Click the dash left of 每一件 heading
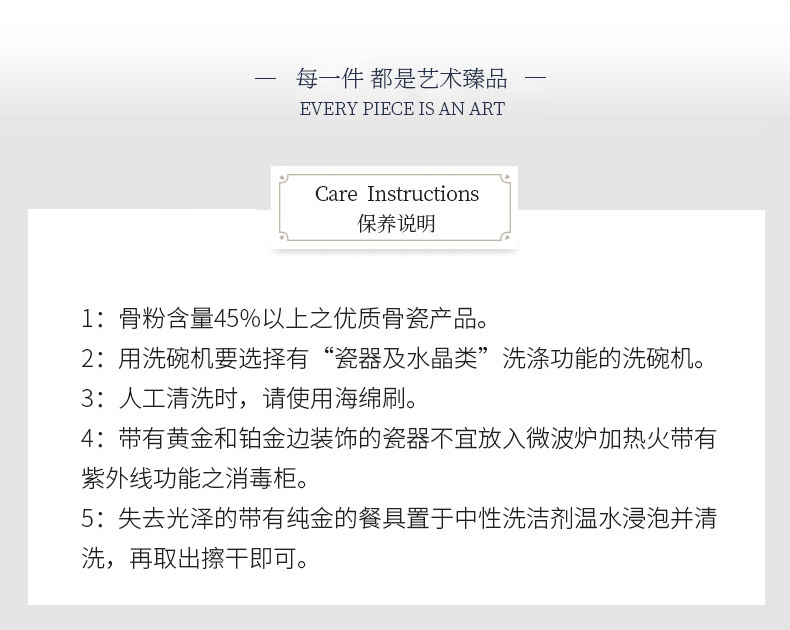 pos(265,78)
